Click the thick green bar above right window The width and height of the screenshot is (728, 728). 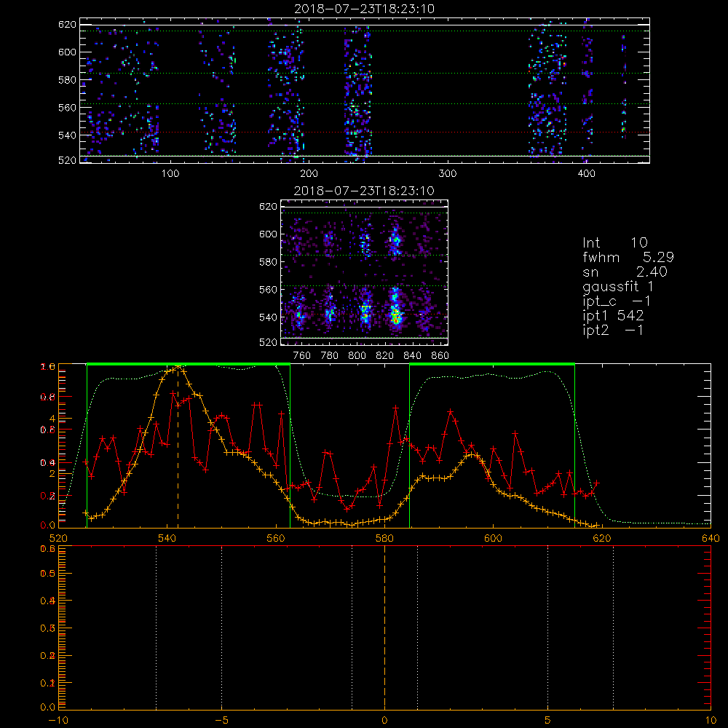pos(492,364)
